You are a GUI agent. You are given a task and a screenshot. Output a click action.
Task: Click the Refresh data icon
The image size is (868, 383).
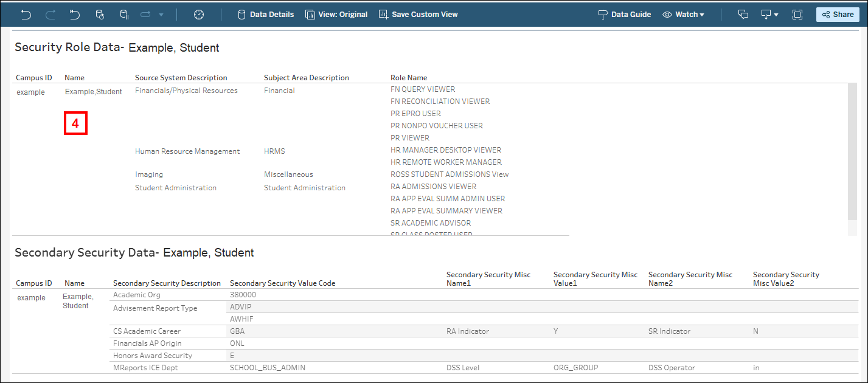point(100,15)
